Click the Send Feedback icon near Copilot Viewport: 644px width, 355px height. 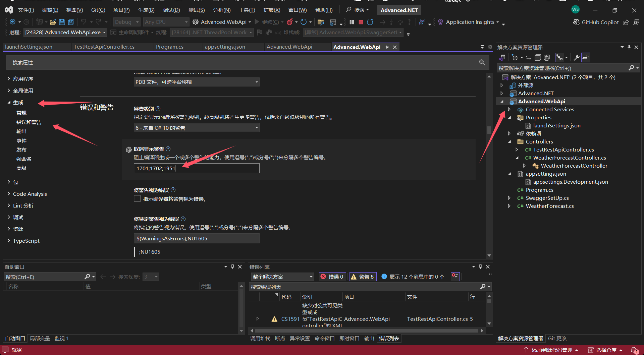tap(636, 22)
